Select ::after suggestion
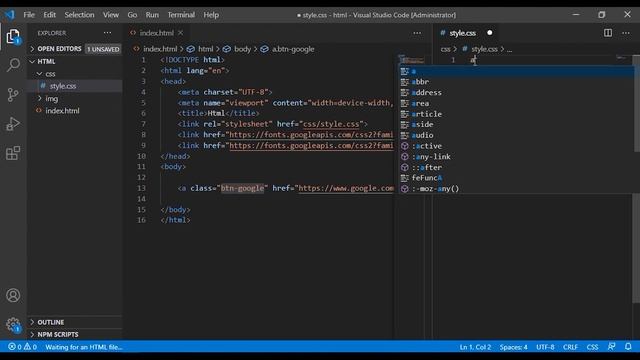 click(516, 167)
